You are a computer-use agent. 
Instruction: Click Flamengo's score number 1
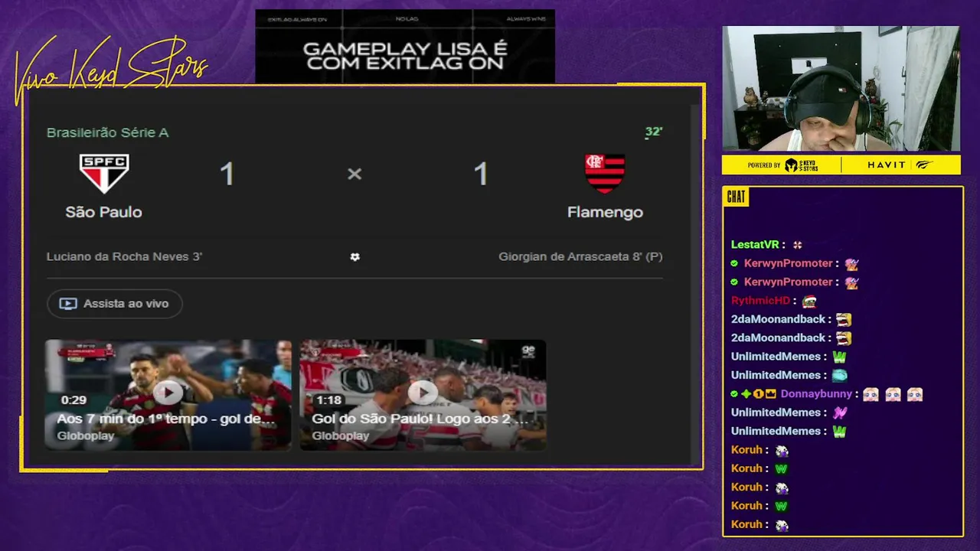481,174
